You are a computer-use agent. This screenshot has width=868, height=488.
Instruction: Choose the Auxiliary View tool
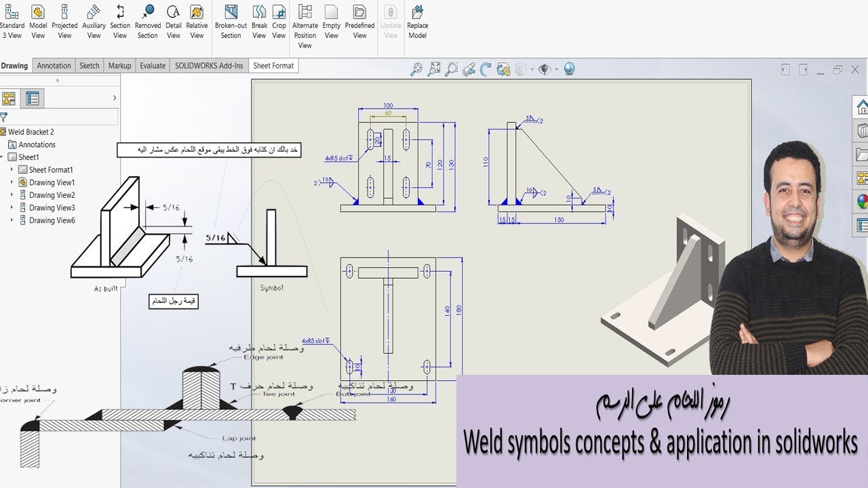[94, 21]
